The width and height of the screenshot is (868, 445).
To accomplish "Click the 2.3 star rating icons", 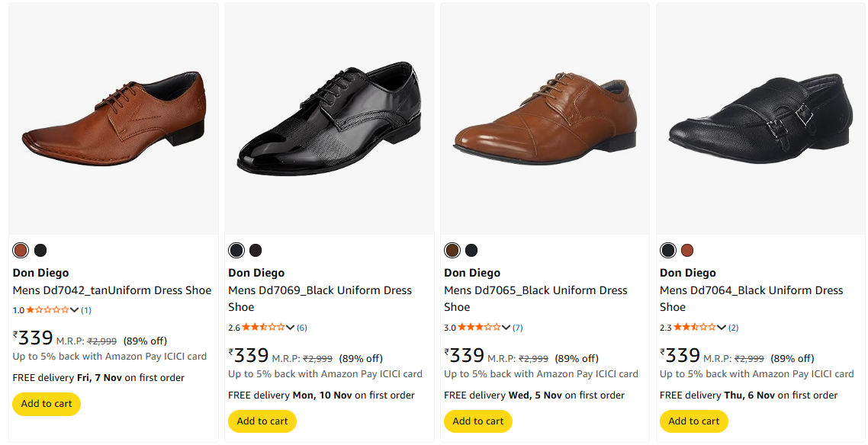I will point(693,328).
